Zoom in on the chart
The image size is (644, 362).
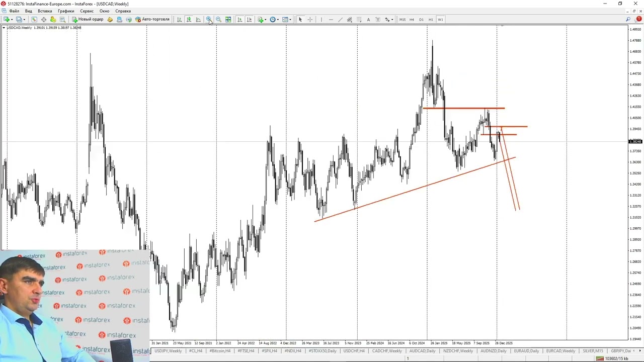[x=209, y=20]
